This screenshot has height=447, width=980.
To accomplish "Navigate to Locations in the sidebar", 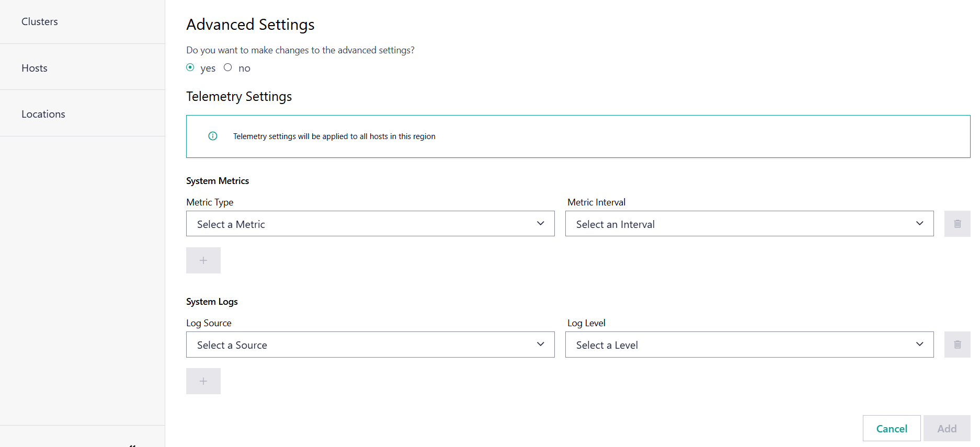I will tap(43, 114).
